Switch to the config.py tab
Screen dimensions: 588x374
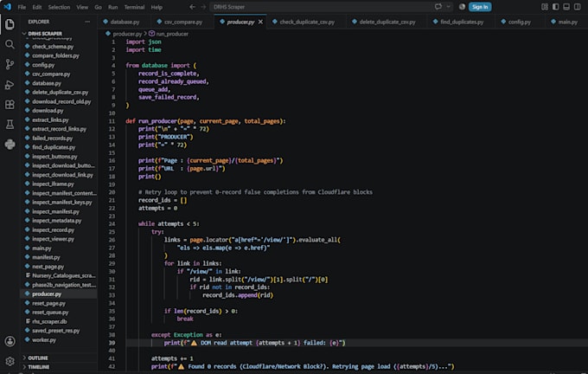(x=519, y=23)
